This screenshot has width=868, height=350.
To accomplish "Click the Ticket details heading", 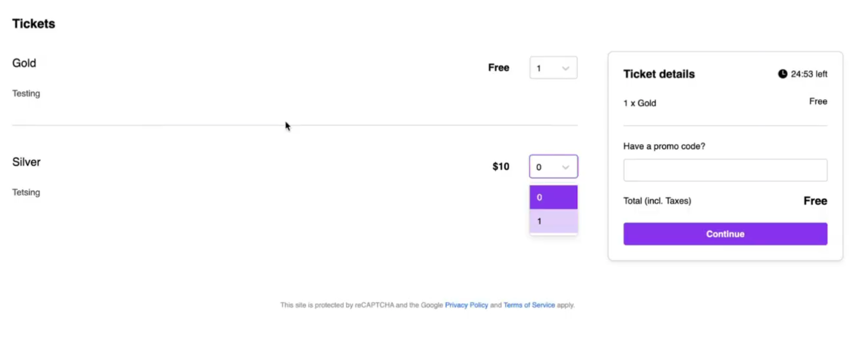I will (x=659, y=74).
